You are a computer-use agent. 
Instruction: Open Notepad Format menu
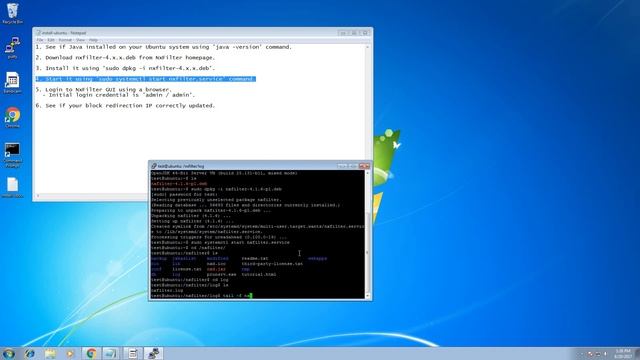tap(65, 40)
